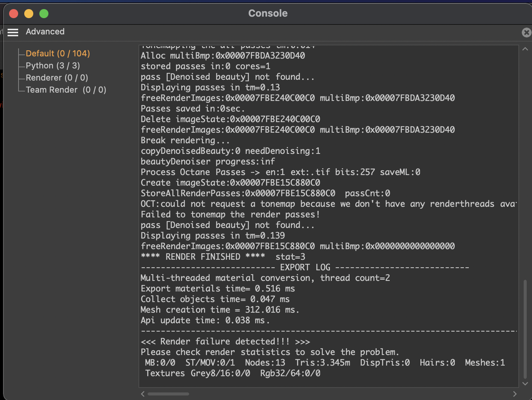
Task: Click the red close window button
Action: 14,14
